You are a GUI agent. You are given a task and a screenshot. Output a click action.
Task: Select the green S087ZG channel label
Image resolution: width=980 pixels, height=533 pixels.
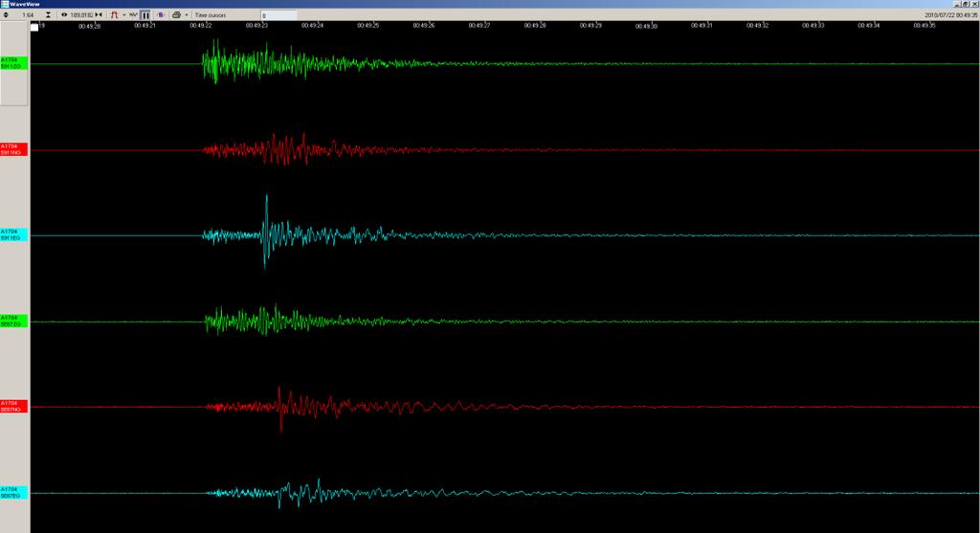click(13, 322)
